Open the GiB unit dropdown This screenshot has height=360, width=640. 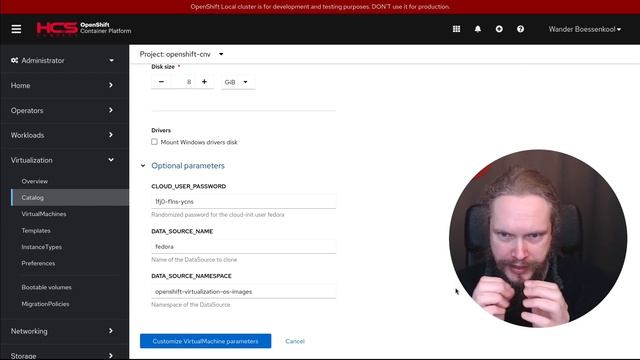pyautogui.click(x=238, y=82)
